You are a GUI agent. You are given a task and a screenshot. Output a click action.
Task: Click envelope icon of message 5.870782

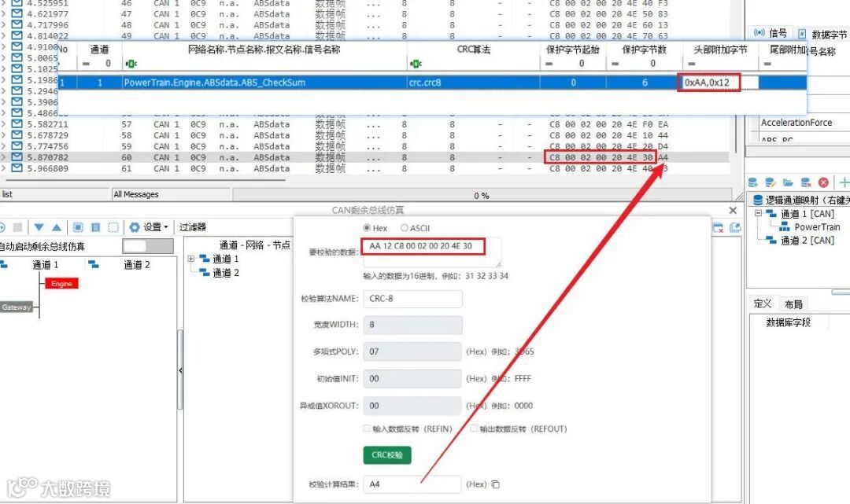pos(17,157)
